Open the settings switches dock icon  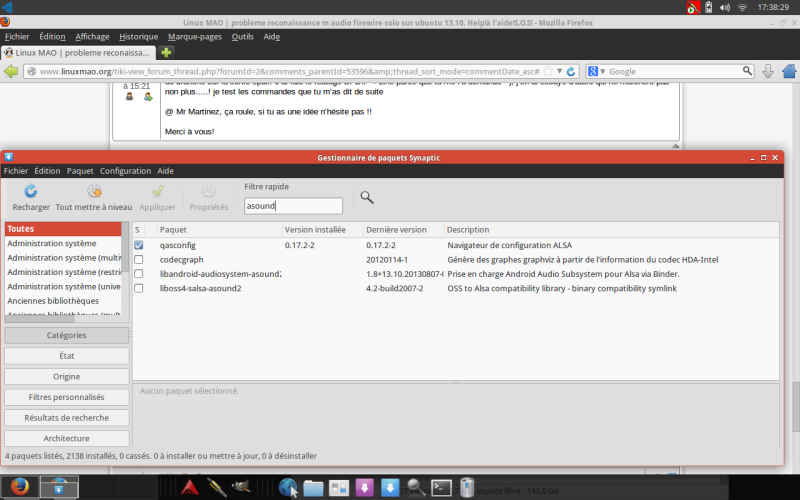click(339, 488)
